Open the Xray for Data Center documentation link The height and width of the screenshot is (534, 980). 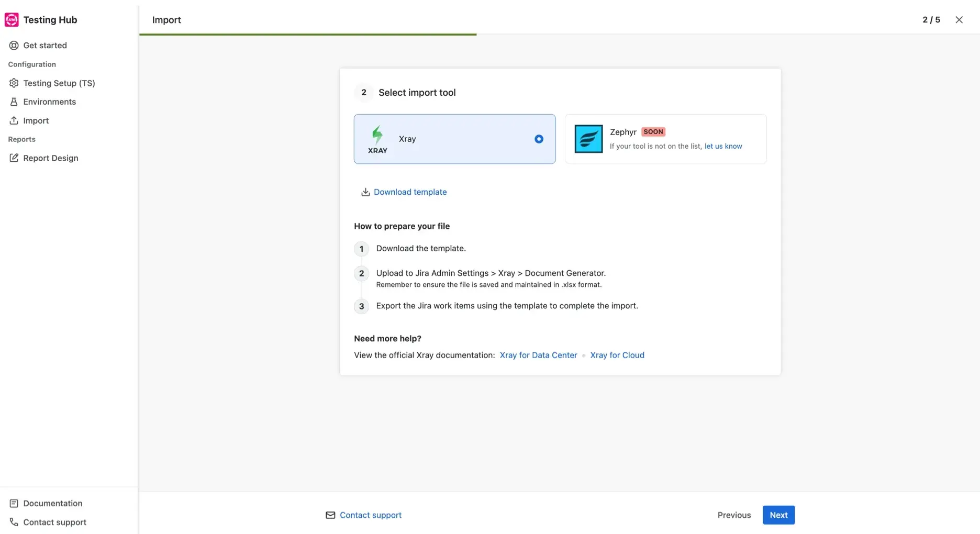(x=538, y=355)
